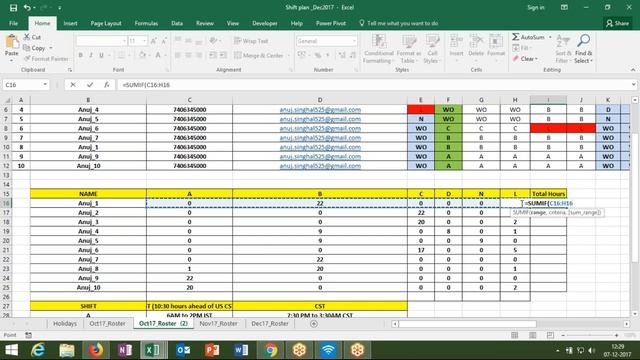
Task: Toggle Wrap Text option
Action: [x=251, y=41]
